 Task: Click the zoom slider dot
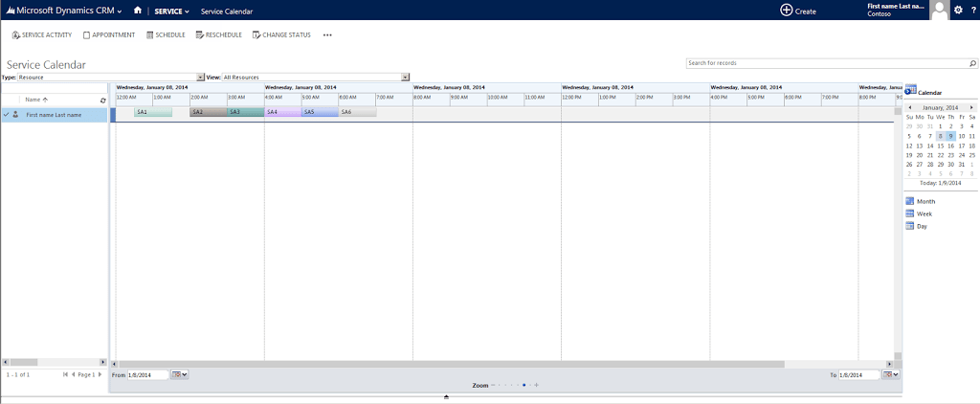pyautogui.click(x=523, y=385)
